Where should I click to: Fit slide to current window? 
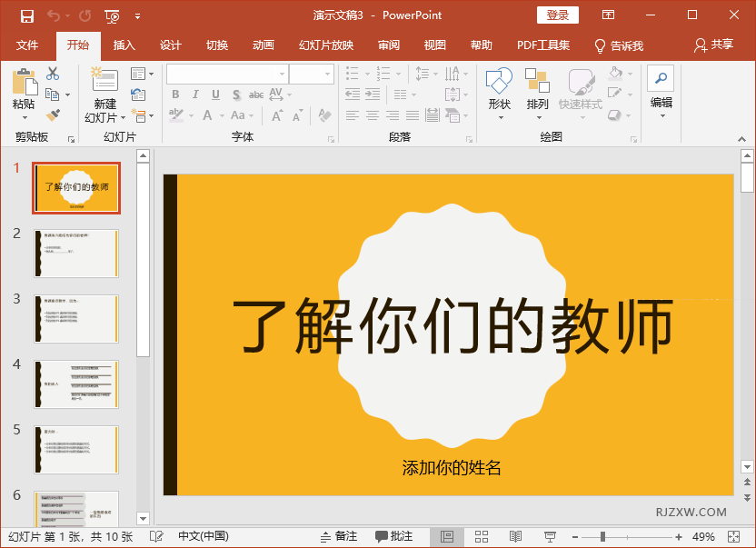coord(735,537)
